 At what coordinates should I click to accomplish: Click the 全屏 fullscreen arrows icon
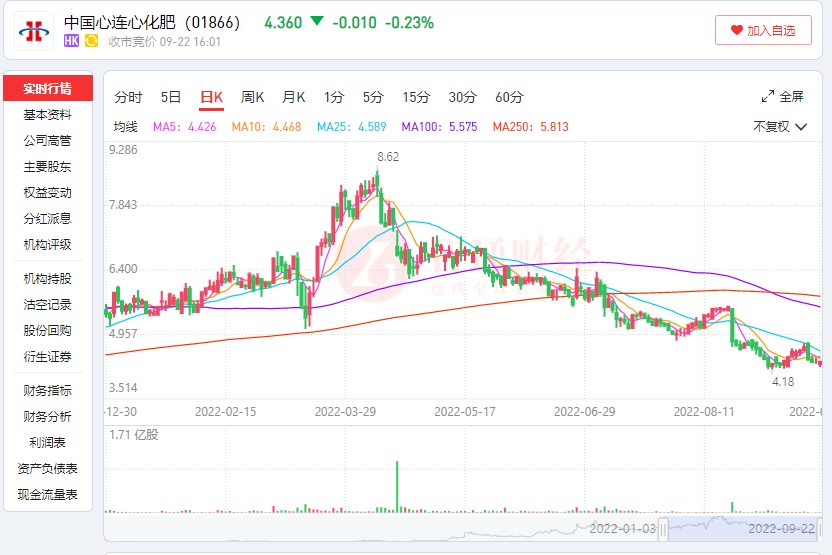[767, 97]
